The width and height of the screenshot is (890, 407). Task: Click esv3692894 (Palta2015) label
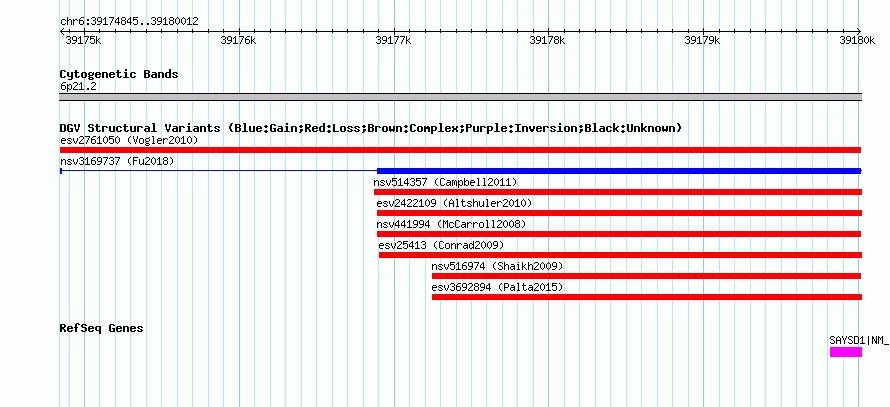(x=497, y=287)
